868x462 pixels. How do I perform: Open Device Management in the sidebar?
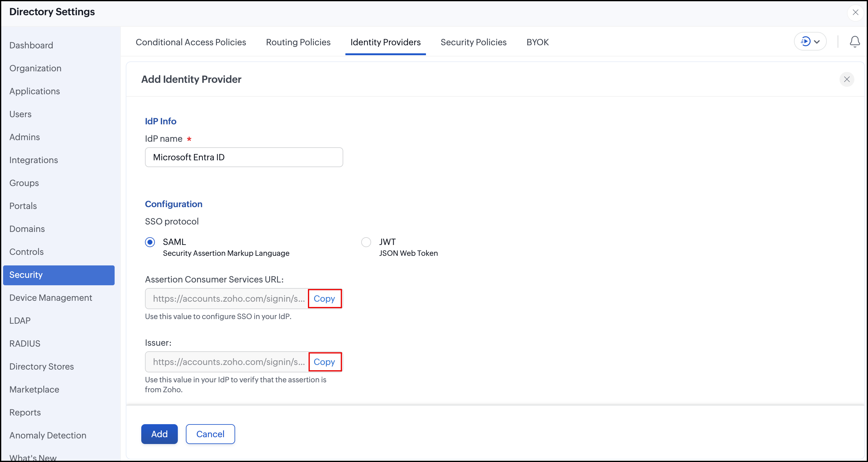50,298
